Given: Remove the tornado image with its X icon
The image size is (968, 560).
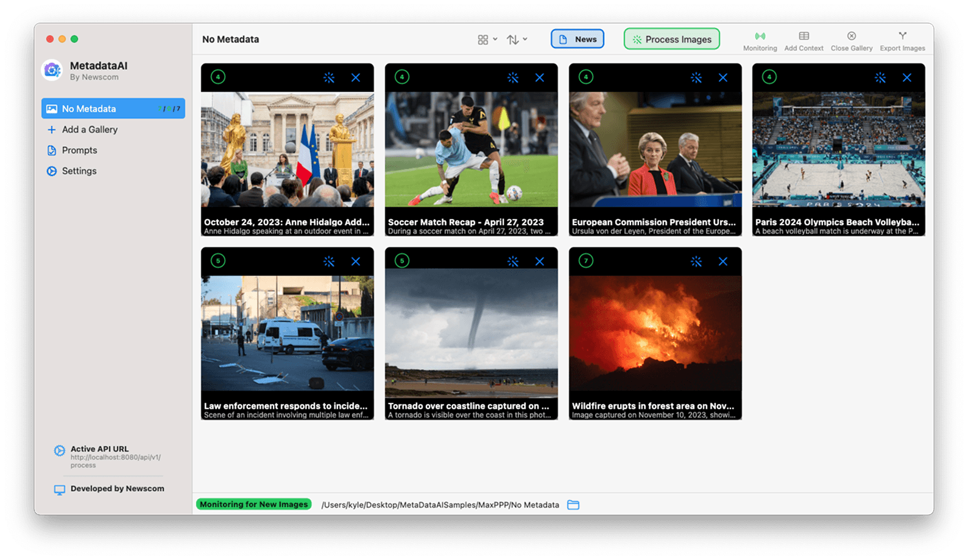Looking at the screenshot, I should click(540, 262).
